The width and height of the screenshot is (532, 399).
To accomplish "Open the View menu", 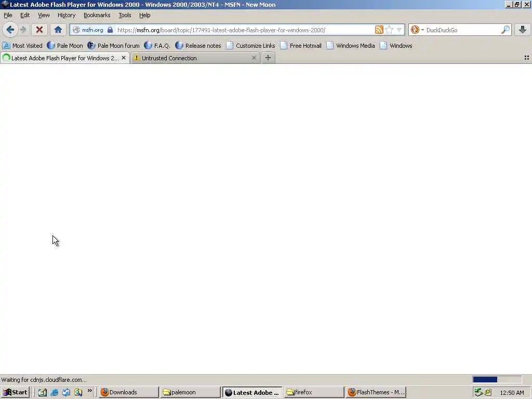I will pyautogui.click(x=44, y=15).
